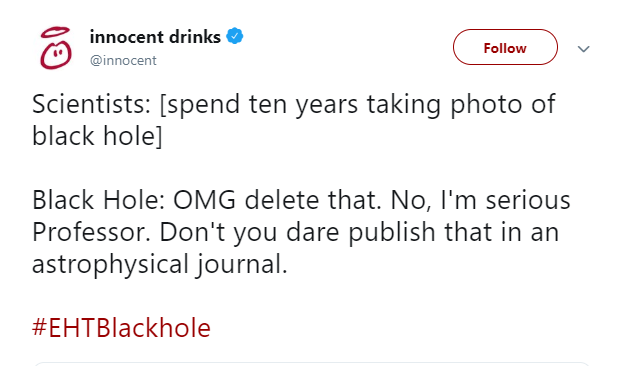Screen dimensions: 622x366
Task: Click "taking photo of" in the first line
Action: (461, 105)
